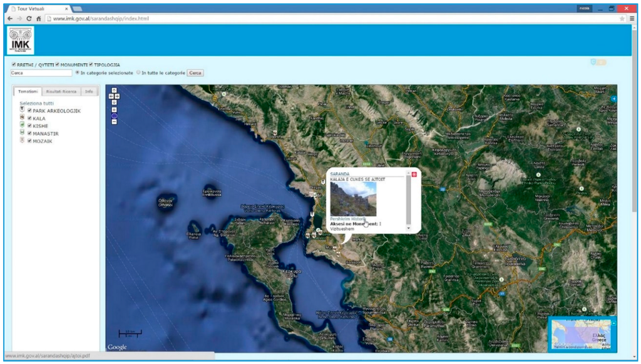Viewport: 641px width, 364px height.
Task: Open the Pershkrim Historik link
Action: click(x=347, y=219)
